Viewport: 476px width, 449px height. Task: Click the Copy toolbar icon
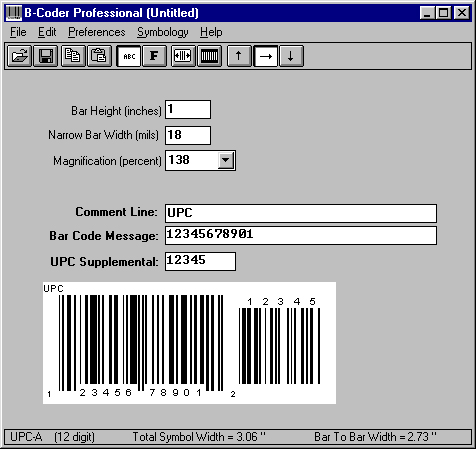[73, 56]
